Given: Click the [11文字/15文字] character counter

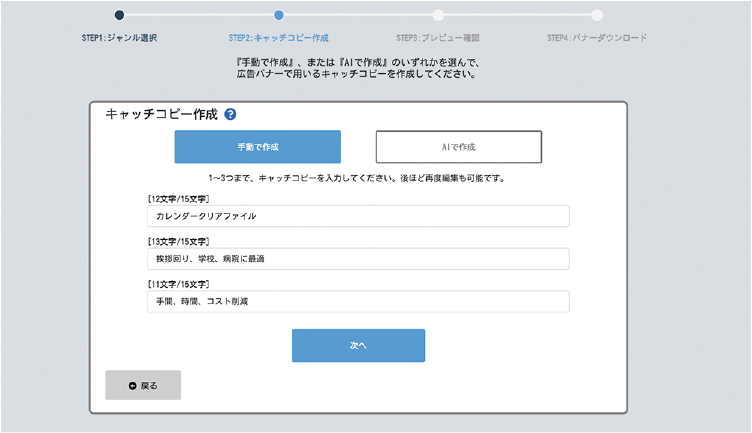Looking at the screenshot, I should [x=177, y=284].
